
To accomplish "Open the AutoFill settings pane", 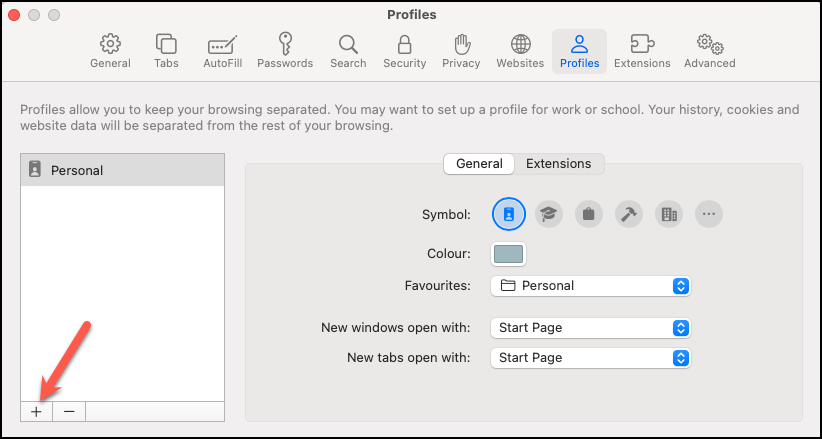I will click(221, 51).
